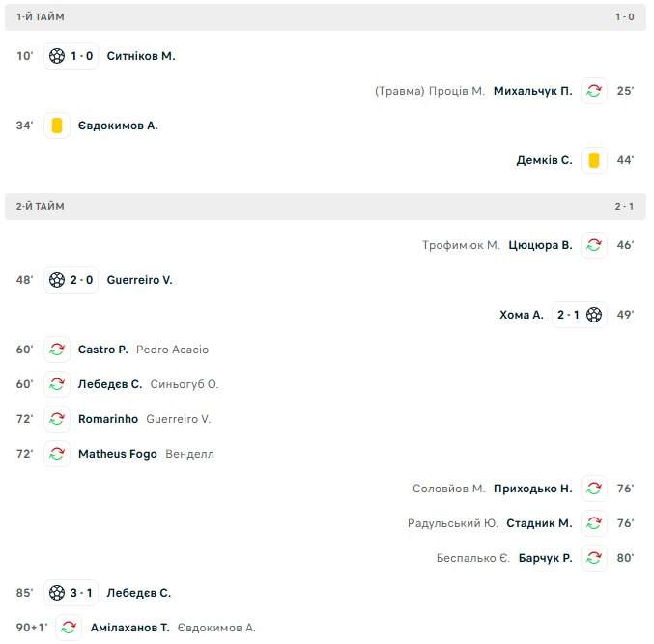Click the substitution icon beside Matheus Fogo
Image resolution: width=654 pixels, height=644 pixels.
57,454
